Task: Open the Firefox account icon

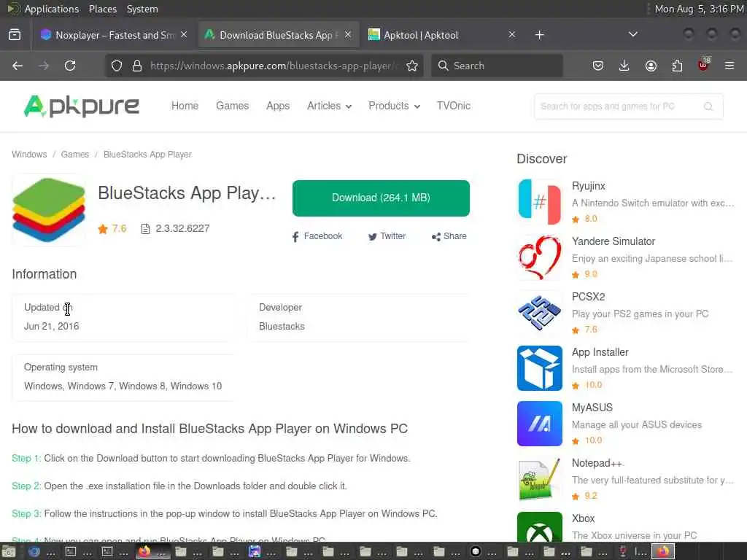Action: tap(651, 66)
